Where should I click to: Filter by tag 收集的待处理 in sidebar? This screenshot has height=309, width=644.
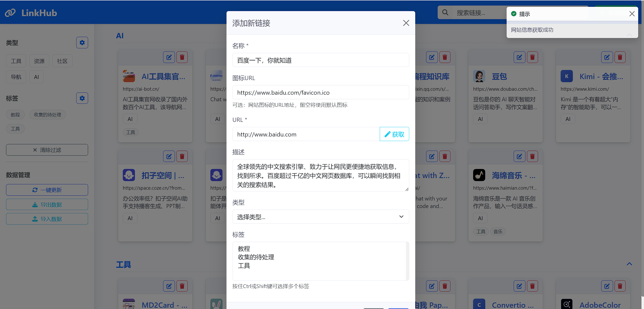[x=48, y=115]
